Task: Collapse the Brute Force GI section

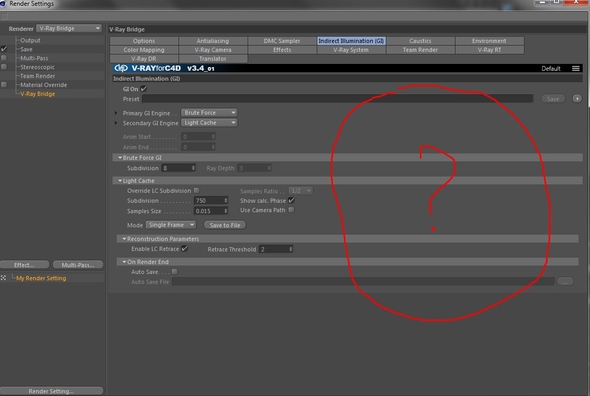Action: [x=120, y=157]
